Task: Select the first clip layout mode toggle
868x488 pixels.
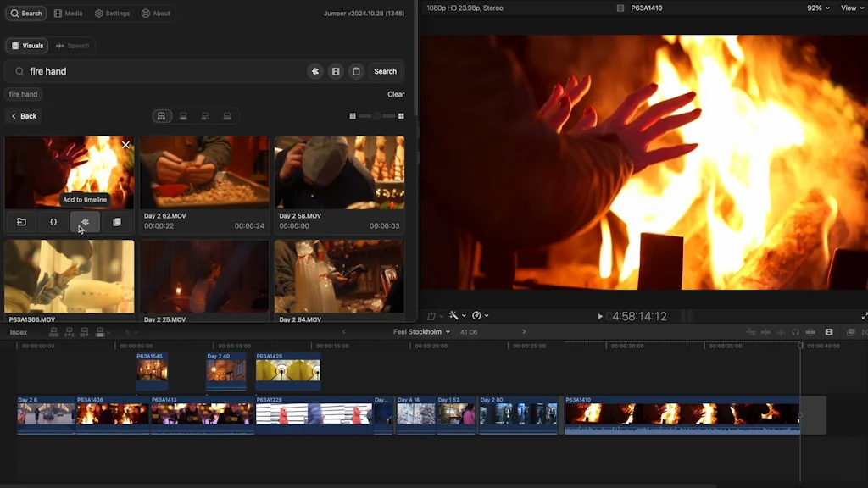Action: (x=161, y=116)
